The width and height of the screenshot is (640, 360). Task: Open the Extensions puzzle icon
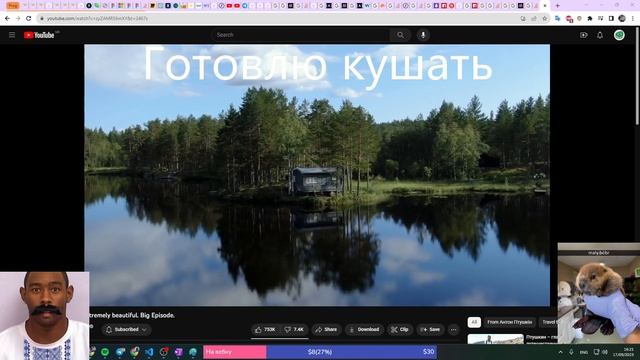coord(590,18)
